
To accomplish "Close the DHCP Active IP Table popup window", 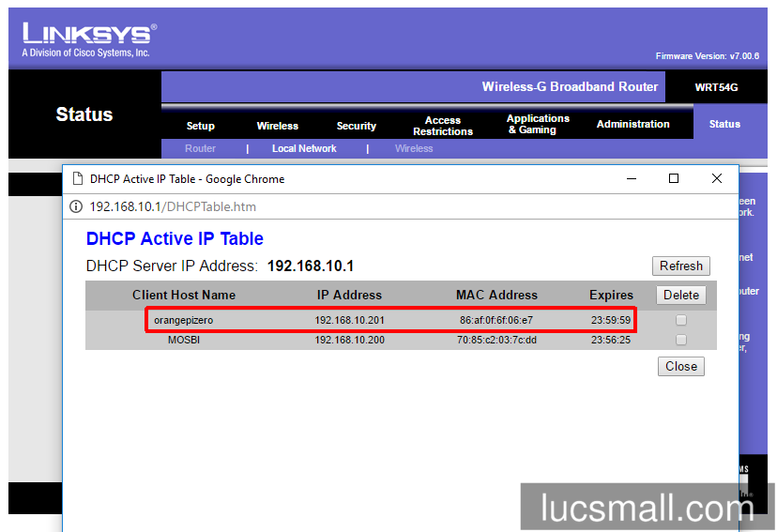I will [717, 178].
